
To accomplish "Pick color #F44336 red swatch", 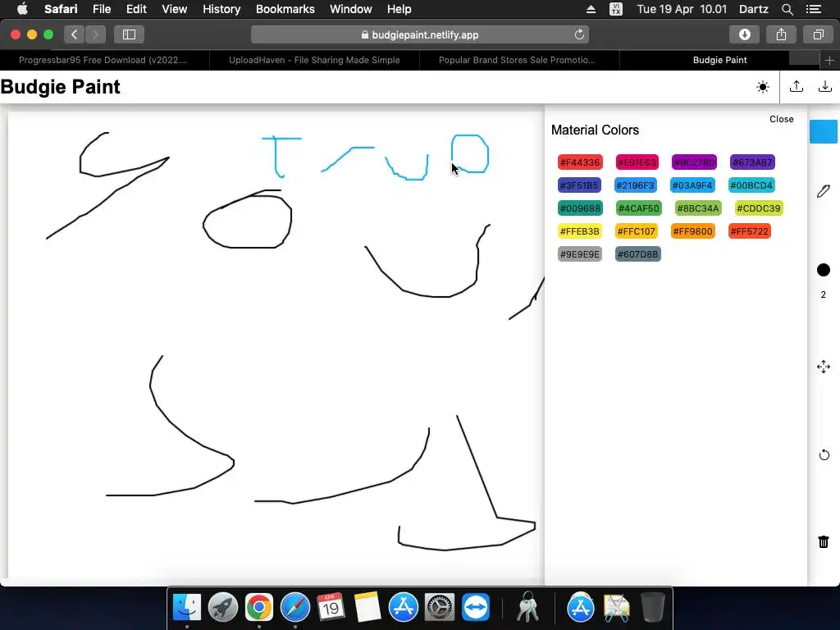I will (x=580, y=162).
